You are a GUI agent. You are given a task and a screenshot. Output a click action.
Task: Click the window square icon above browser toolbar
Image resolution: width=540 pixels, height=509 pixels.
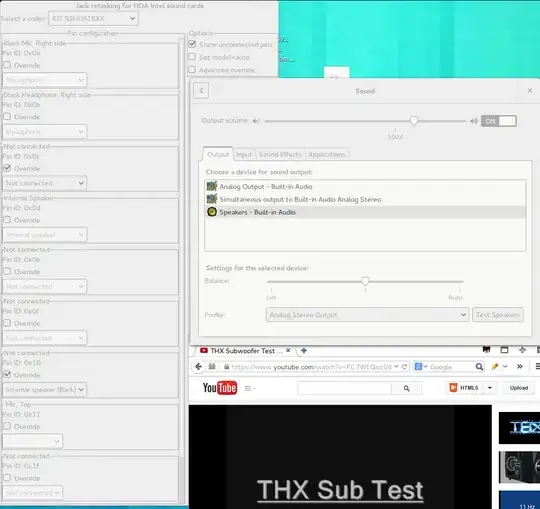(504, 350)
